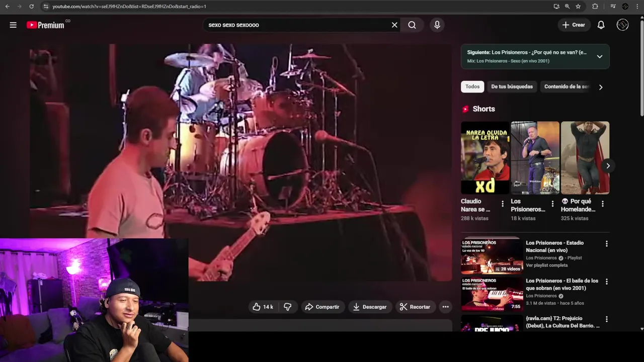Open the Los Prisioneros singer Short thumbnail
Image resolution: width=644 pixels, height=362 pixels.
tap(535, 157)
